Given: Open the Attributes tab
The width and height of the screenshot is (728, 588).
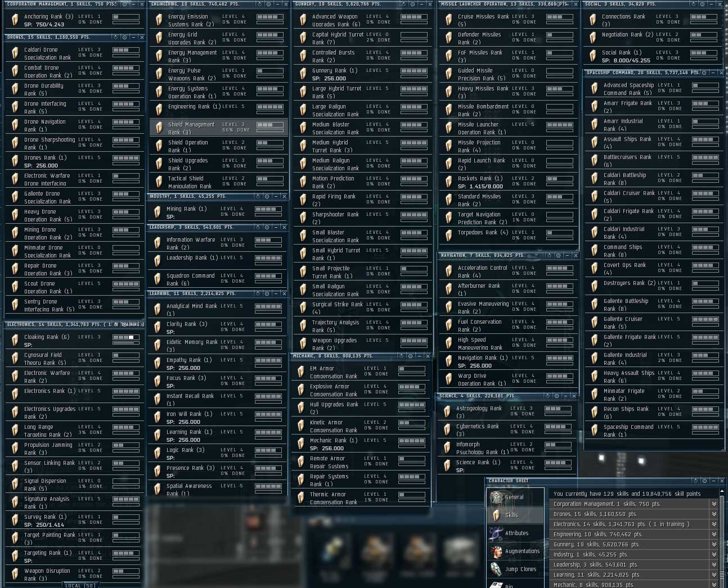Looking at the screenshot, I should 515,533.
